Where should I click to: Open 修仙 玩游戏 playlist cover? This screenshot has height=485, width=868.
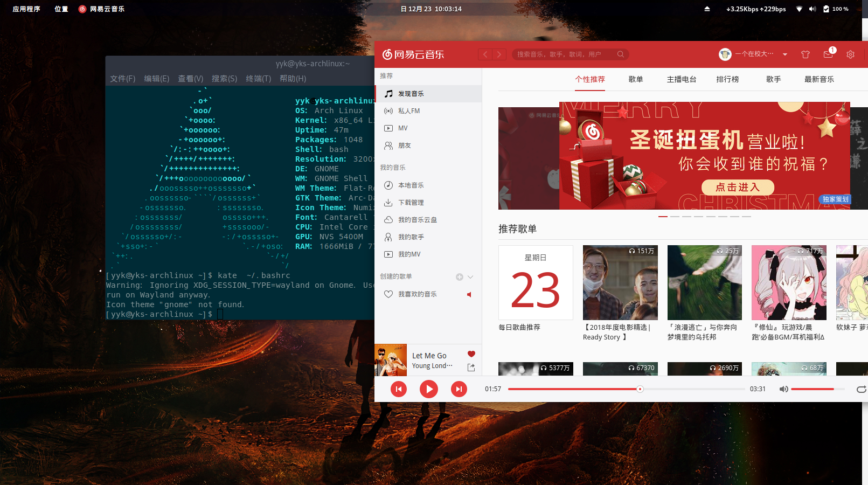[789, 282]
